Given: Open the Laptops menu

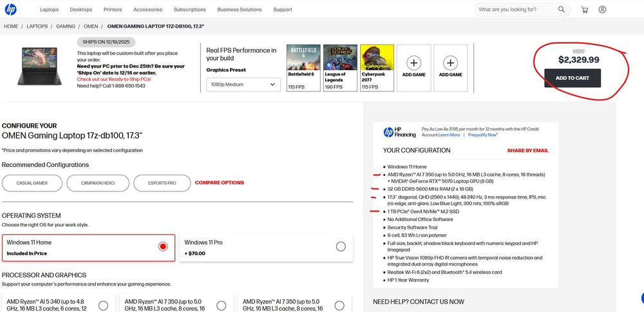Looking at the screenshot, I should (x=50, y=10).
